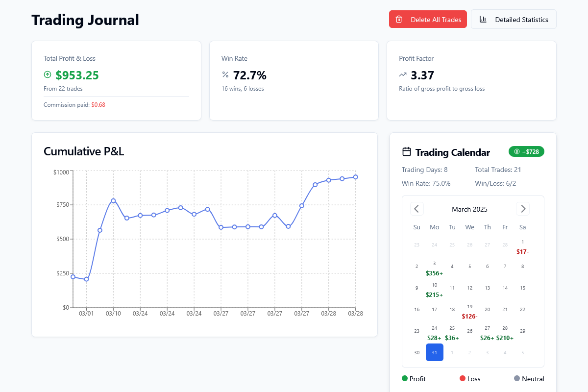The image size is (588, 392).
Task: Click the red Loss legend dot
Action: (463, 378)
